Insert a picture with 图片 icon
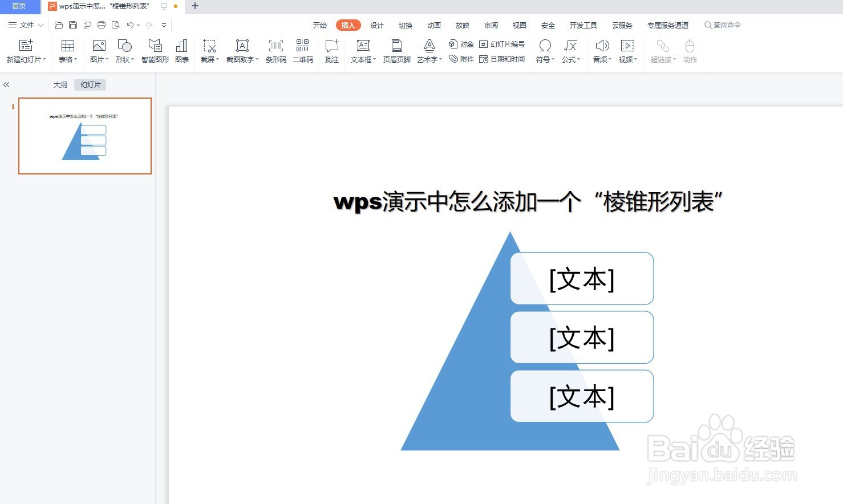This screenshot has width=843, height=504. (99, 46)
